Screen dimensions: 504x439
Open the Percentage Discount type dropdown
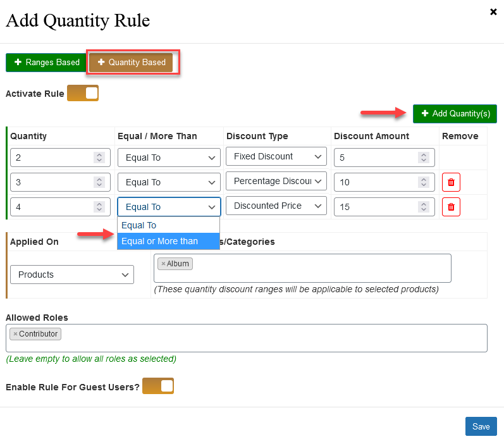276,181
